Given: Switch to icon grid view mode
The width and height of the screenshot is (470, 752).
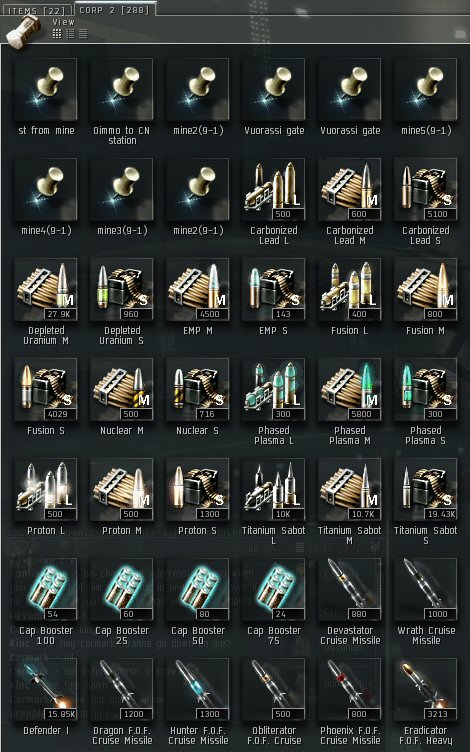Looking at the screenshot, I should click(57, 33).
